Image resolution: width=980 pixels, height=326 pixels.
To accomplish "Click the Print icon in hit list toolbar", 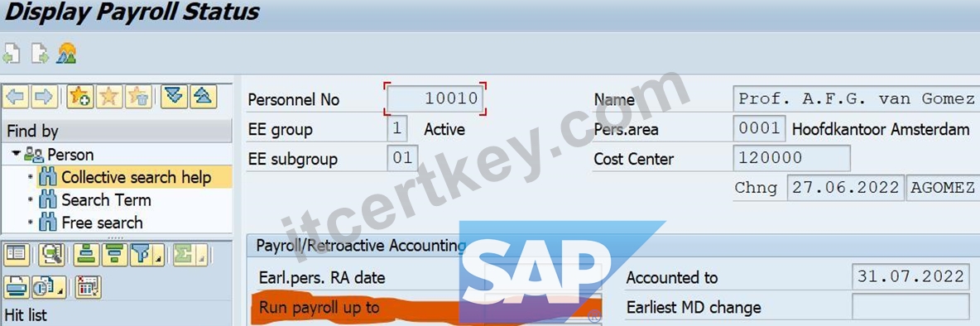I will click(x=17, y=286).
